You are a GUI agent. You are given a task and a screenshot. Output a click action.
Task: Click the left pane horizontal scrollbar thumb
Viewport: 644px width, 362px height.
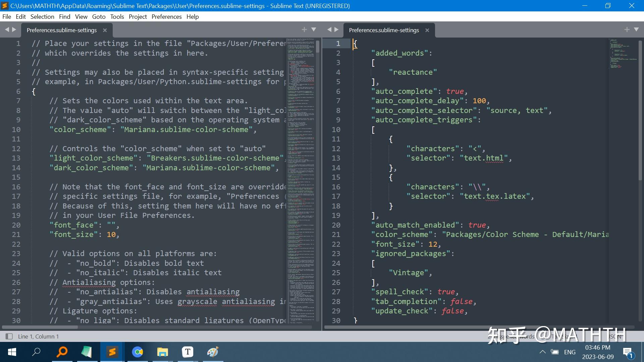40,327
